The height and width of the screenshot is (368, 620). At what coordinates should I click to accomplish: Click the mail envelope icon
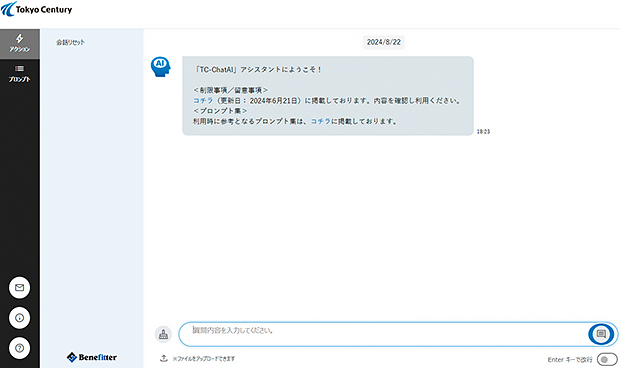[19, 287]
